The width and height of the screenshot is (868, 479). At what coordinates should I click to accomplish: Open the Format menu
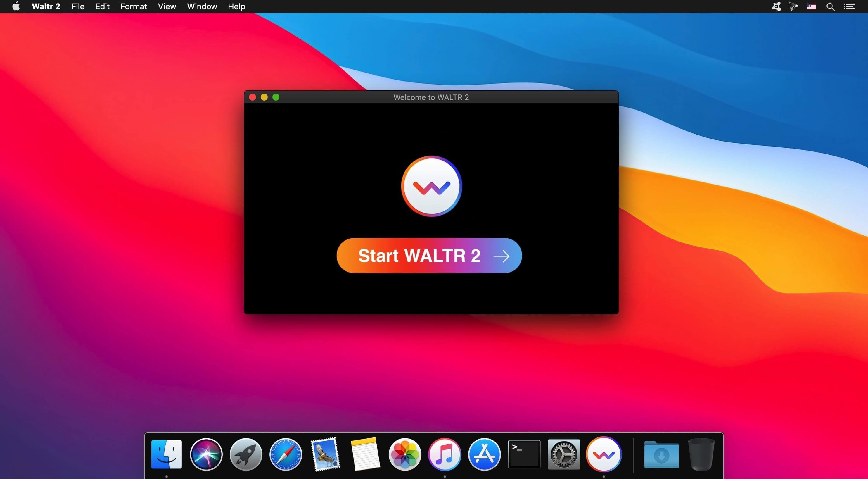click(x=134, y=6)
